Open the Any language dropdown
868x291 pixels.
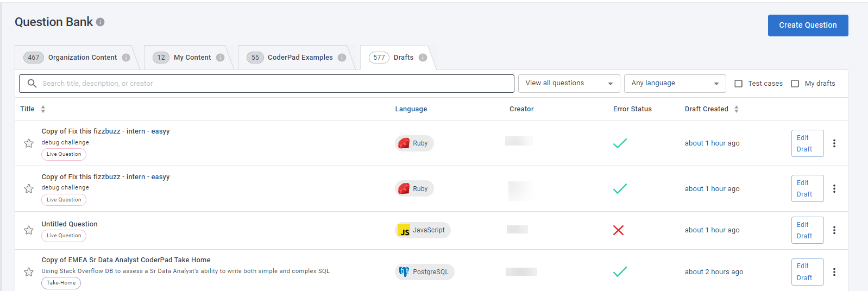tap(675, 84)
